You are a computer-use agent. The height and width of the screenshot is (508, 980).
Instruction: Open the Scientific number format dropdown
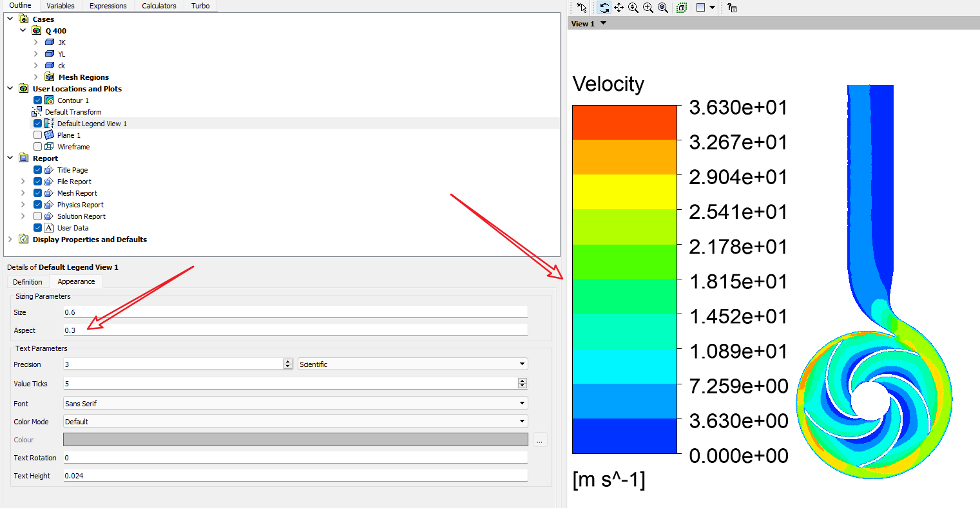pos(412,364)
